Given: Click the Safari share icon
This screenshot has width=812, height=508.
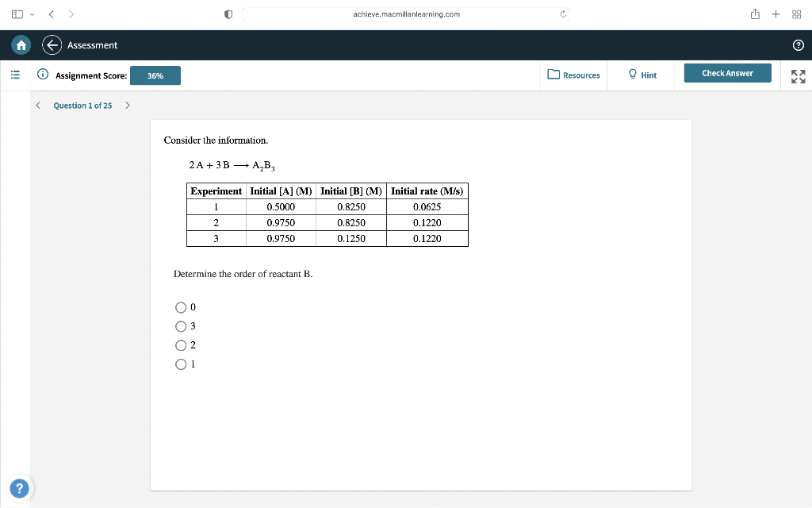Looking at the screenshot, I should [x=754, y=13].
